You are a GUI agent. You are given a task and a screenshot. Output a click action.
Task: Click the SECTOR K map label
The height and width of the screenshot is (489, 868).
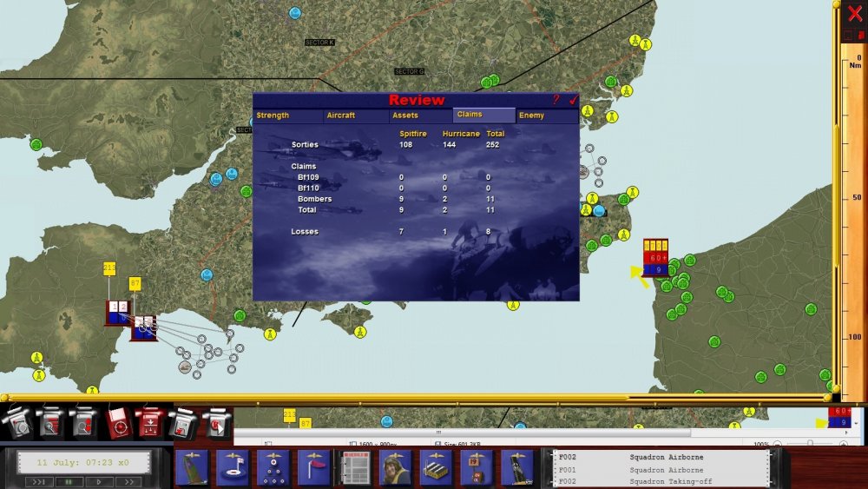[x=320, y=42]
